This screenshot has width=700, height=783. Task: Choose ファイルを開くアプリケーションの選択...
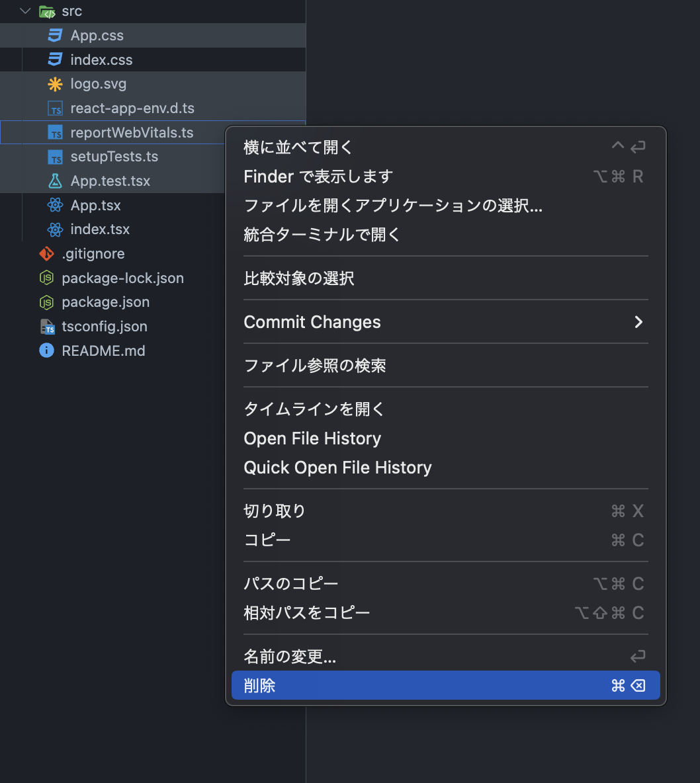click(x=446, y=205)
